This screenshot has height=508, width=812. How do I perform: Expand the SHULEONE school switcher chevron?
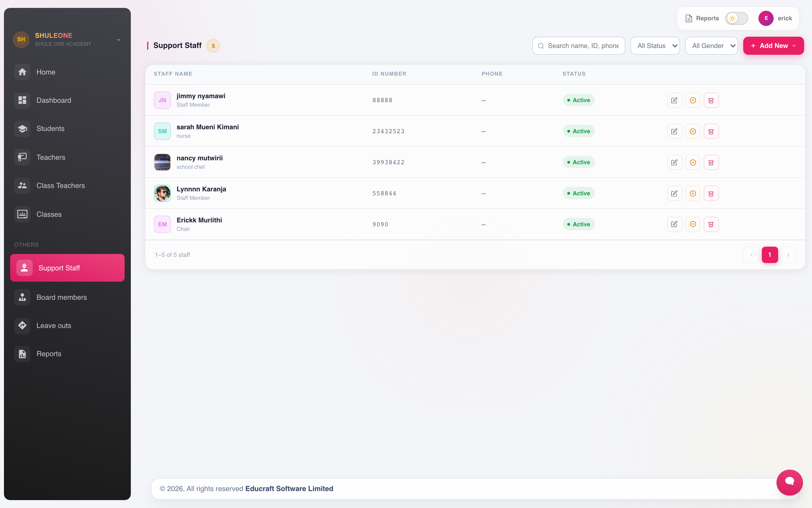click(118, 40)
